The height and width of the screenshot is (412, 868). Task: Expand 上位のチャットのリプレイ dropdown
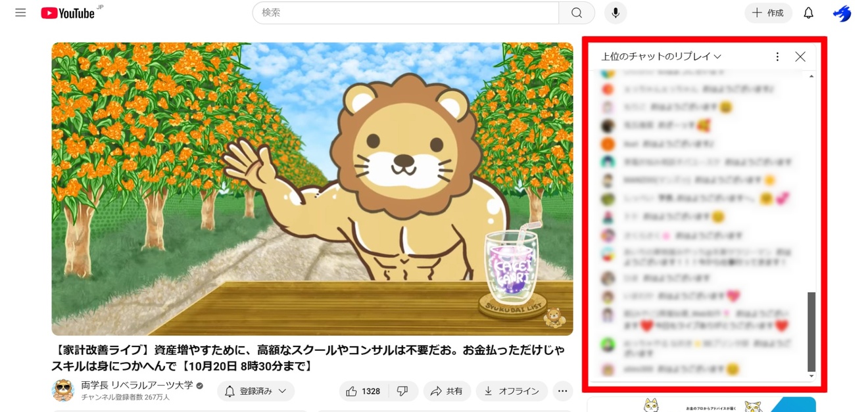tap(662, 57)
